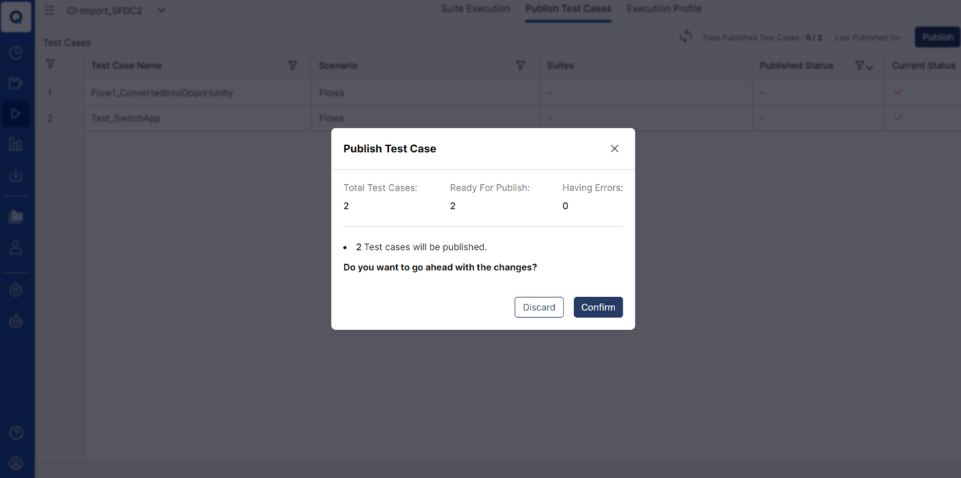Viewport: 961px width, 478px height.
Task: Click the Confirm button
Action: click(598, 307)
